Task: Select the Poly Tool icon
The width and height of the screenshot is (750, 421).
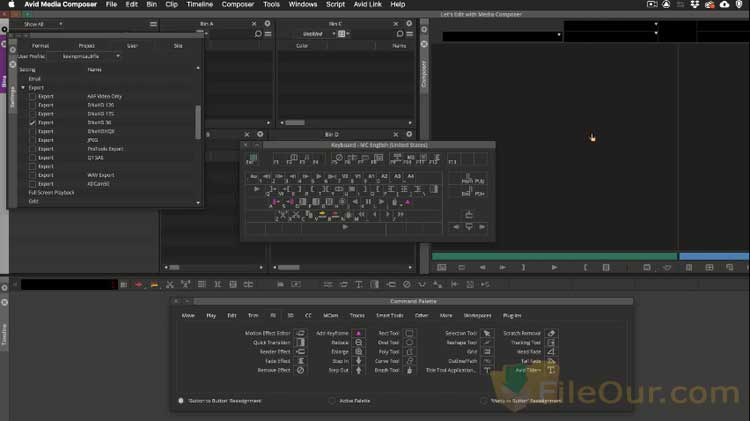Action: 409,352
